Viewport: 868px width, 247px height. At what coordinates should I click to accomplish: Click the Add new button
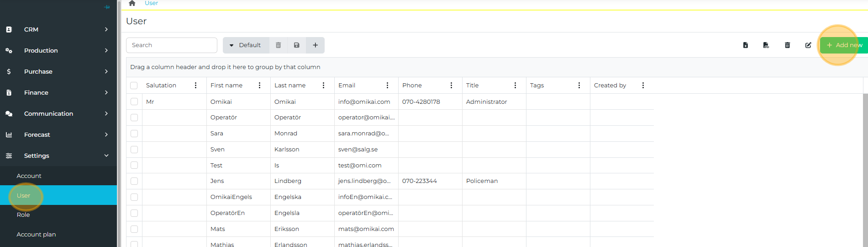coord(844,45)
